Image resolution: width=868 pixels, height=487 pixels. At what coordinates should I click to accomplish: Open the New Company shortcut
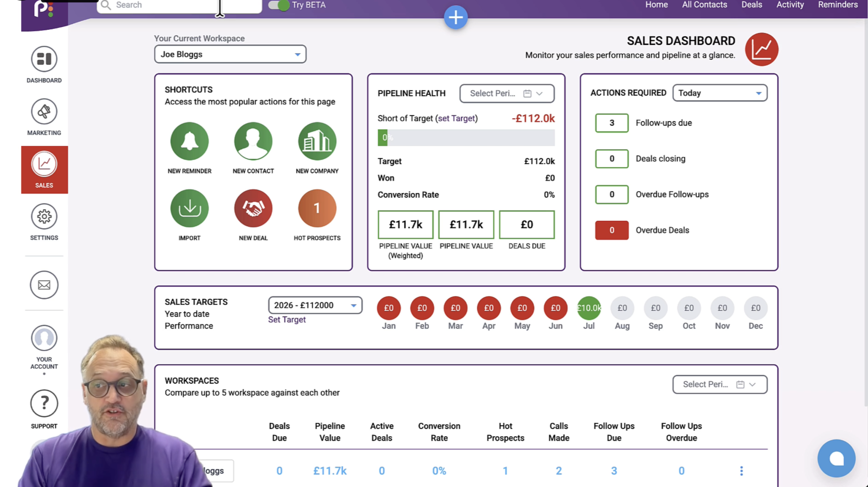tap(317, 141)
